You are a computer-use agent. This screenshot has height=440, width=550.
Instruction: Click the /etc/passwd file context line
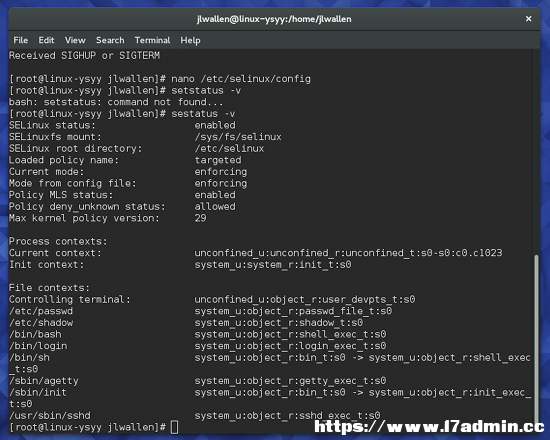pos(200,311)
